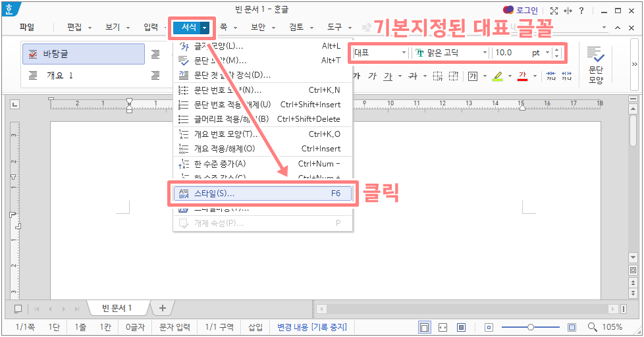Click the horizontal scrollbar right arrow

click(613, 309)
